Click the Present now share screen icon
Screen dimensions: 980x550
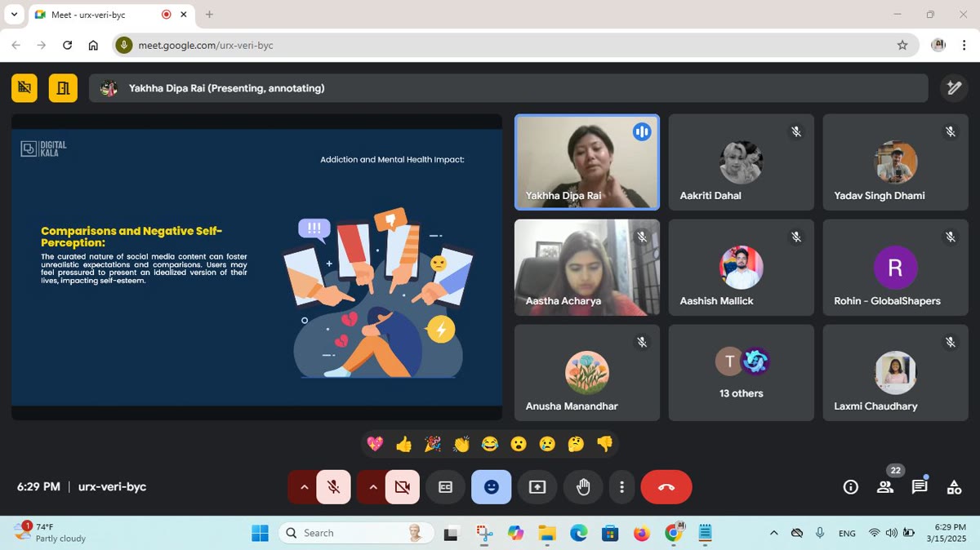[537, 487]
